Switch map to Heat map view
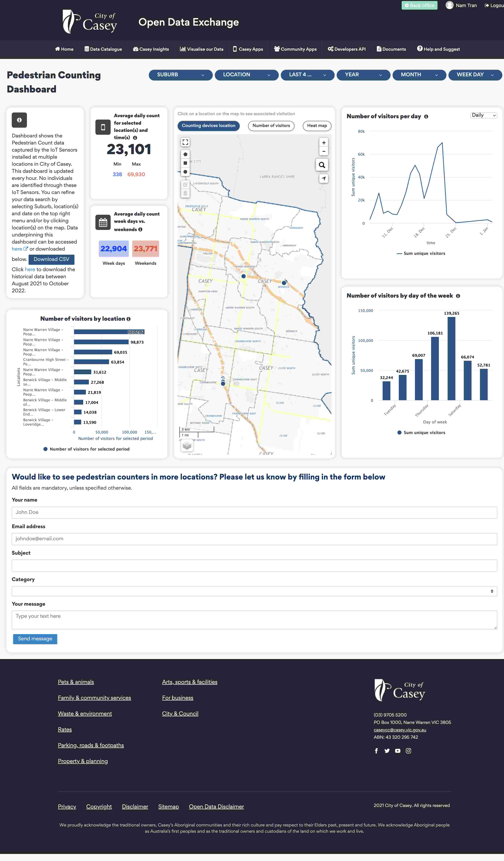 pyautogui.click(x=316, y=126)
